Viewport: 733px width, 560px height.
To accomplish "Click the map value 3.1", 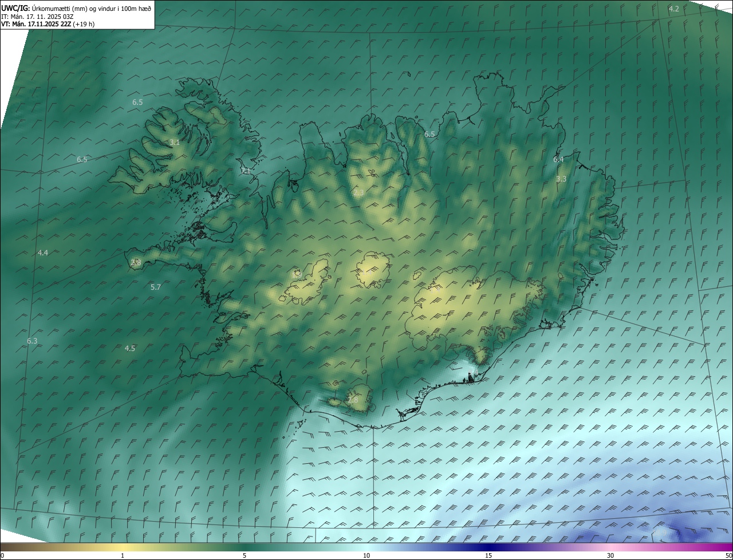I will (175, 143).
